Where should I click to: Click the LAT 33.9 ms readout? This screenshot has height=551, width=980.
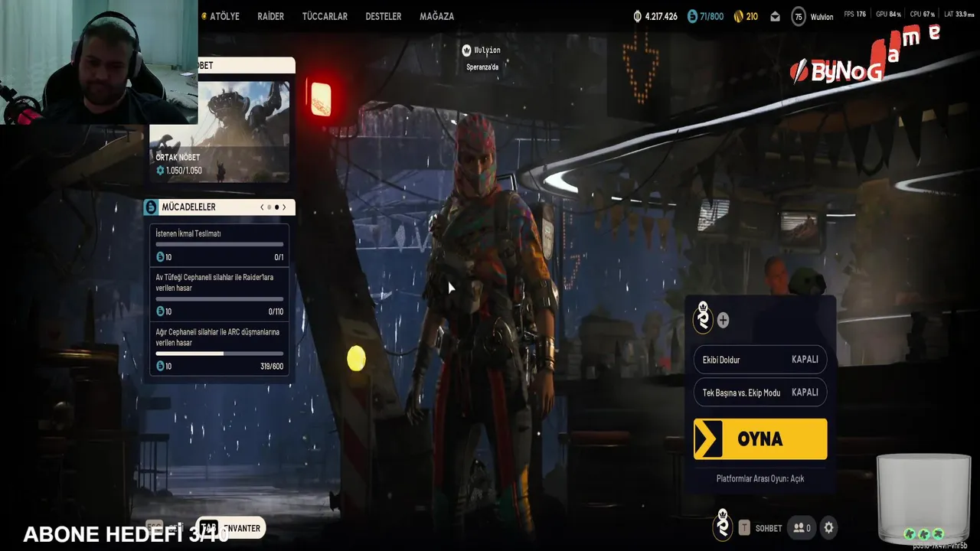pos(959,15)
